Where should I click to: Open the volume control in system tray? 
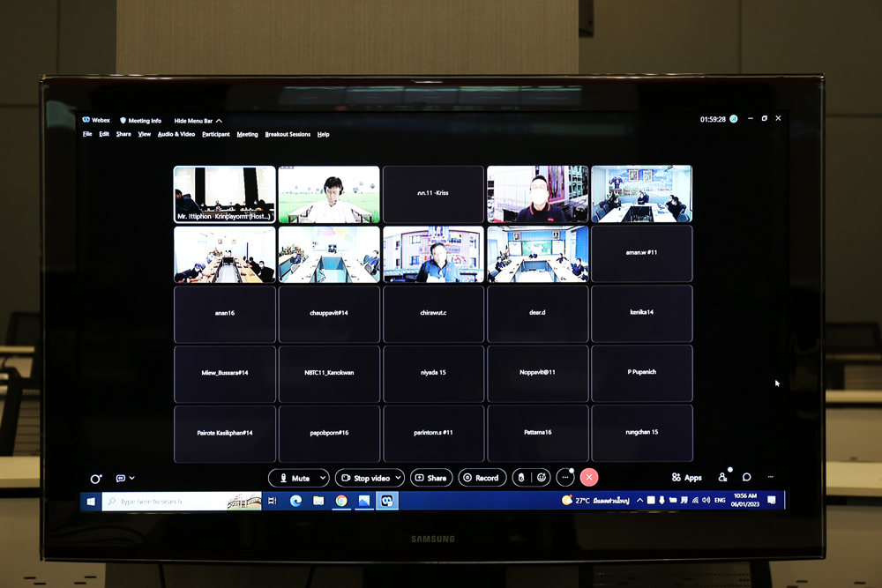706,500
